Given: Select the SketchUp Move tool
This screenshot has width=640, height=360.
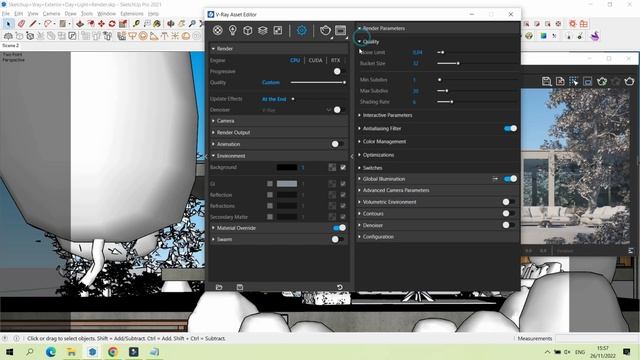Looking at the screenshot, I should pyautogui.click(x=101, y=24).
